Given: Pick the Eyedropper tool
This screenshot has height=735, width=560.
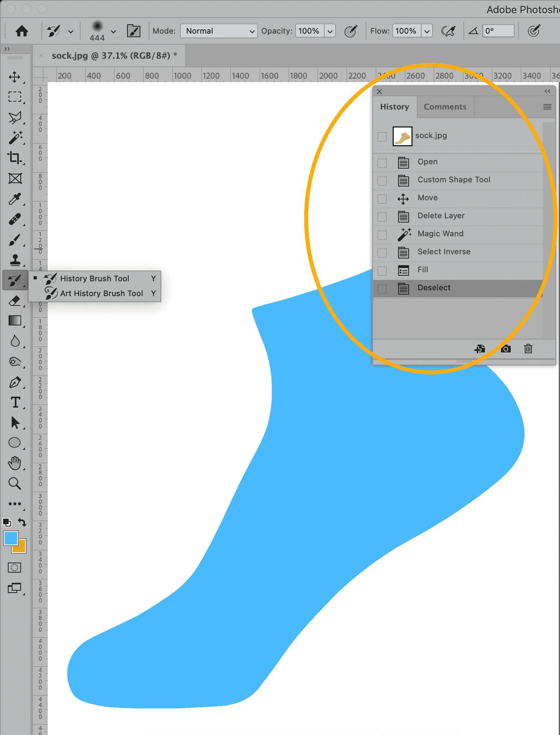Looking at the screenshot, I should click(x=15, y=199).
